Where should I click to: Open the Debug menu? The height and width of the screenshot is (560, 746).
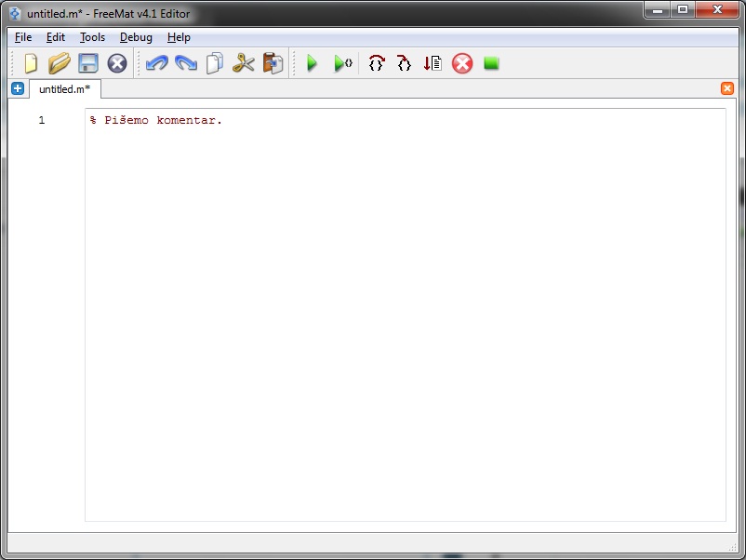[136, 37]
